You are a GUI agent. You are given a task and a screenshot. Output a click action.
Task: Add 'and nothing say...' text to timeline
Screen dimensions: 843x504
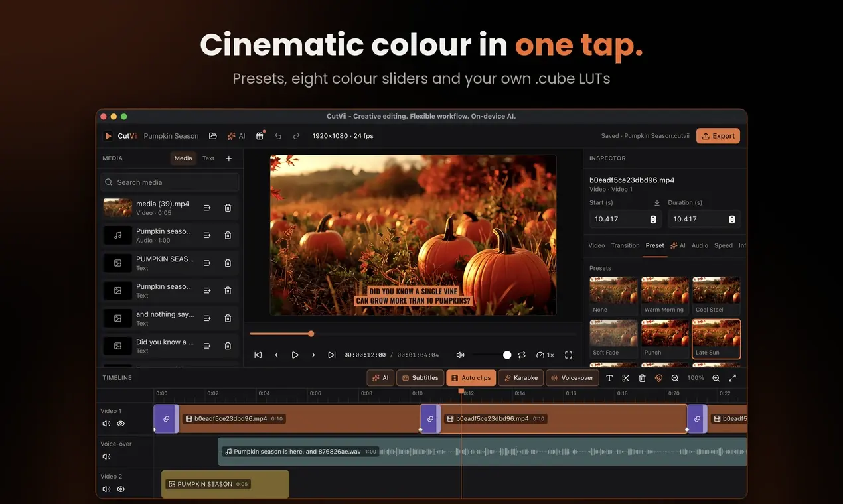(x=207, y=318)
